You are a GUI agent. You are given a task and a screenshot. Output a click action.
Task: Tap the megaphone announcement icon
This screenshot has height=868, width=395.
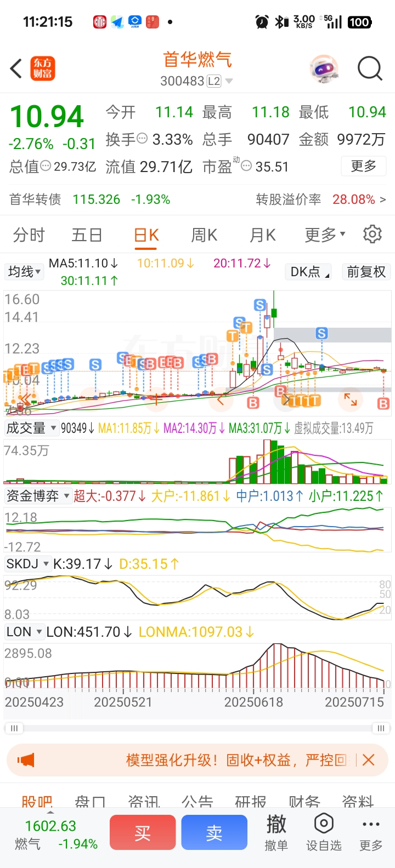26,760
